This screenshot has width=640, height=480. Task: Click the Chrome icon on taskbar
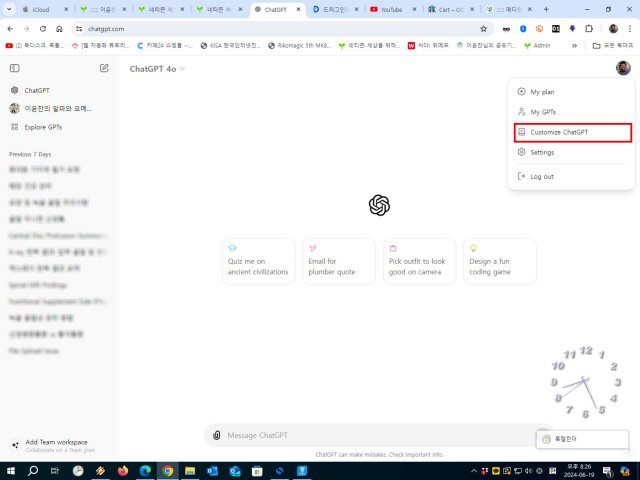[168, 471]
